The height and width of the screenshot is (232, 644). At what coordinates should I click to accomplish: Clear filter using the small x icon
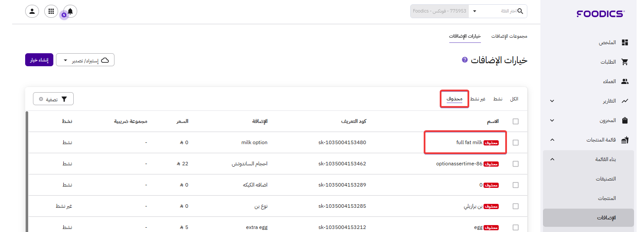click(x=41, y=99)
